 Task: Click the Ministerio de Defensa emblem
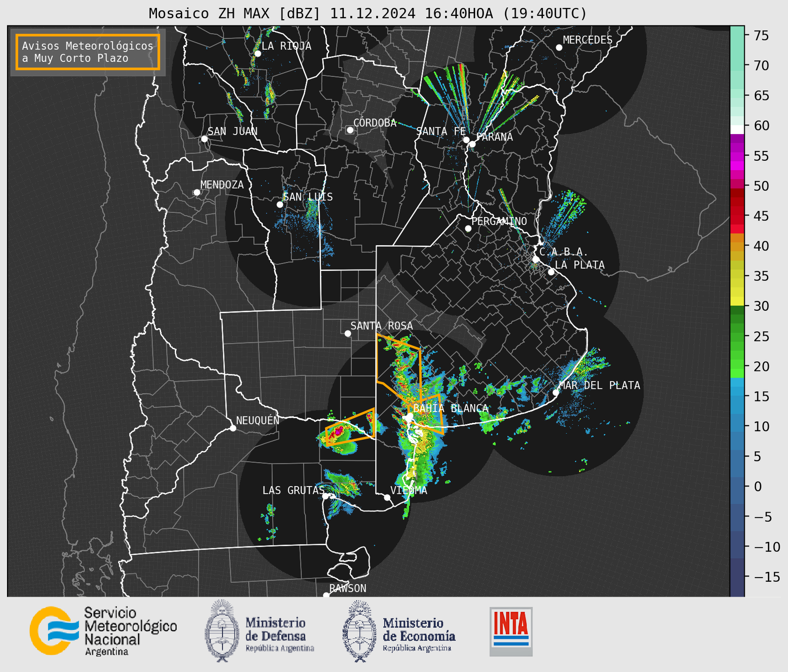(222, 631)
